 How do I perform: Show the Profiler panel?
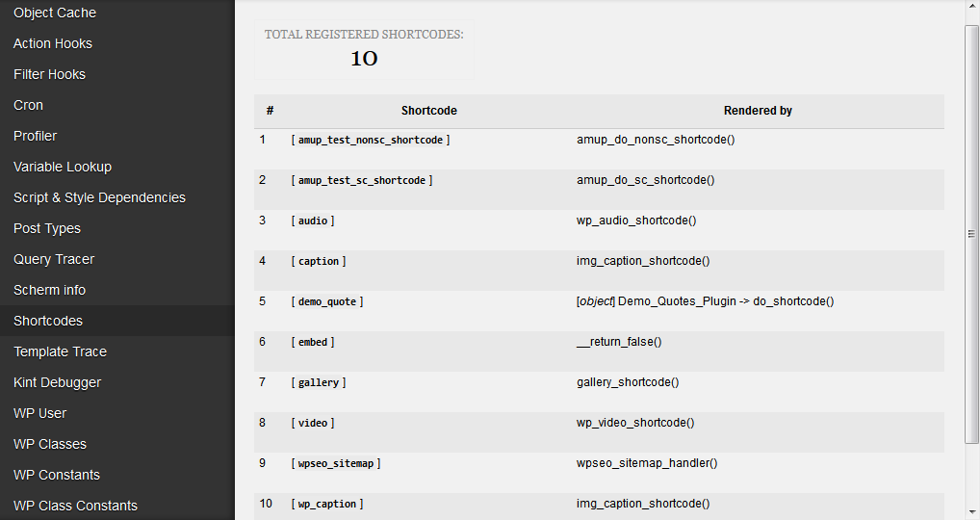tap(36, 136)
